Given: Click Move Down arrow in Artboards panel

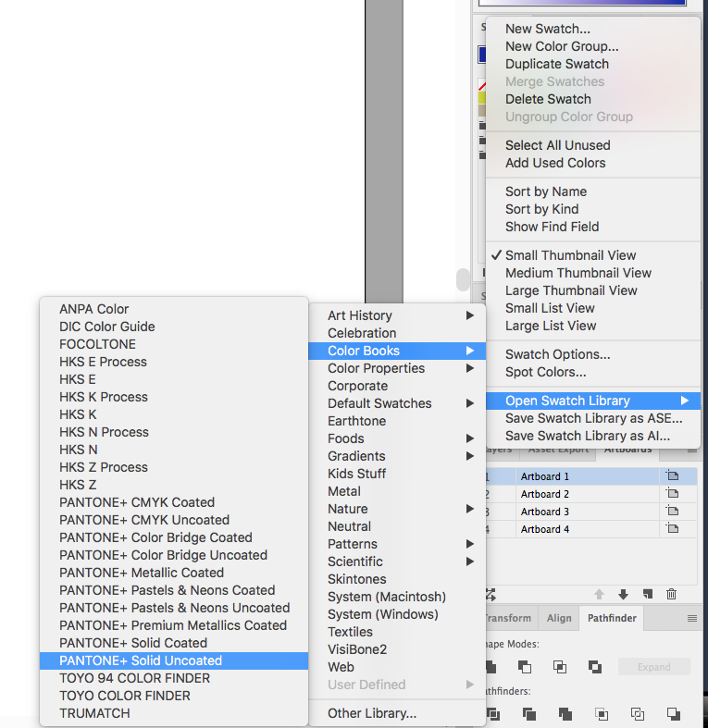Looking at the screenshot, I should pos(624,594).
